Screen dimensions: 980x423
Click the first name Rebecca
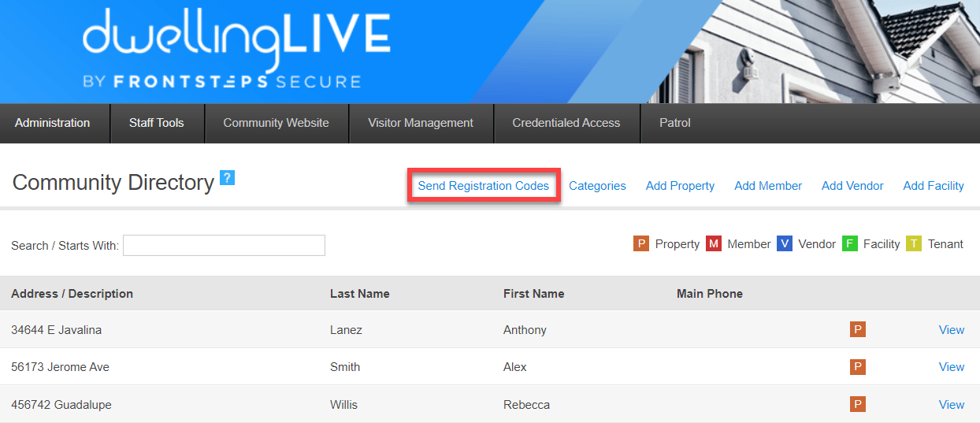pyautogui.click(x=526, y=405)
